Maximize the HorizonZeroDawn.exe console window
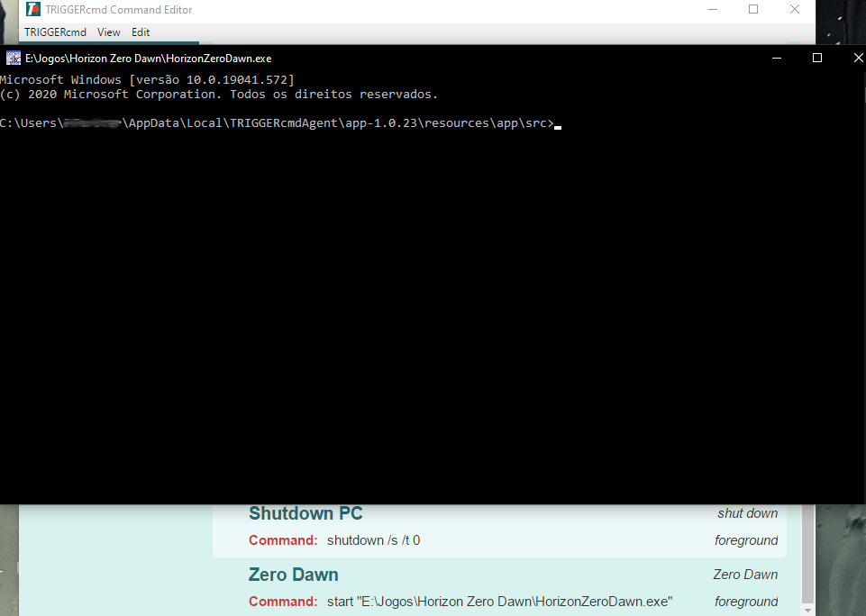Image resolution: width=866 pixels, height=616 pixels. tap(817, 58)
